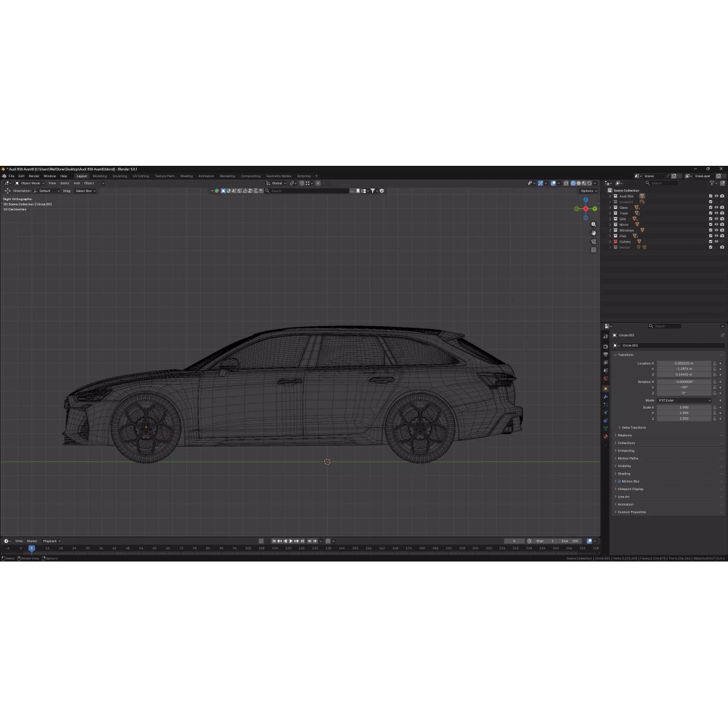Lock Scale X value
Screen dimensions: 728x728
coord(715,408)
